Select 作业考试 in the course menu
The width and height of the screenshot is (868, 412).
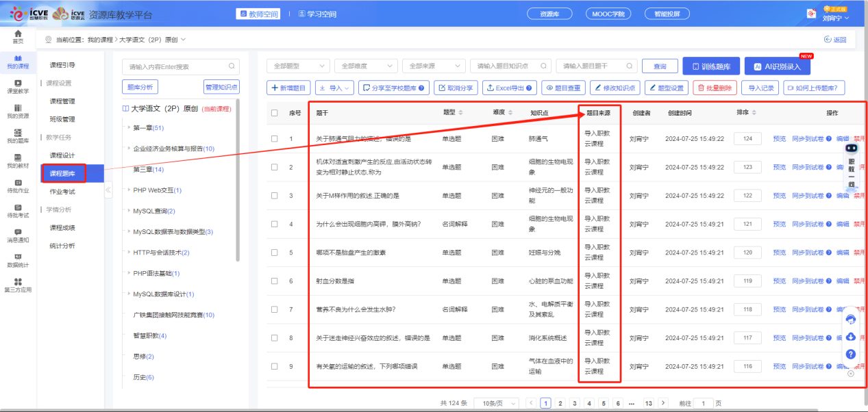tap(62, 192)
